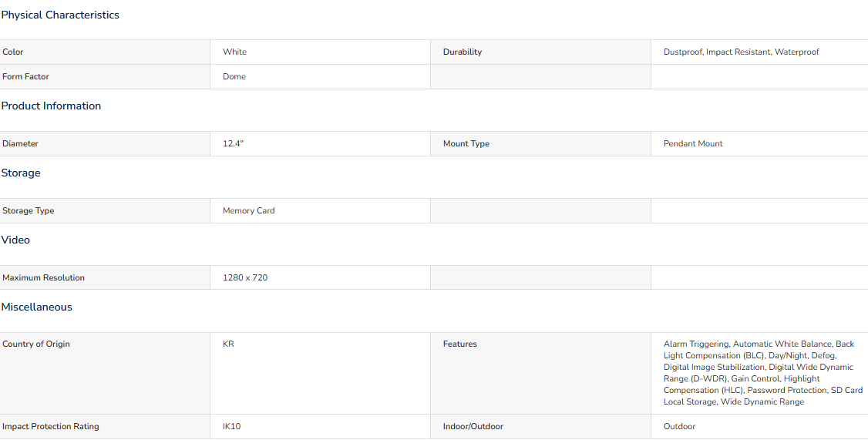Select the Miscellaneous section heading
868x440 pixels.
[x=36, y=307]
